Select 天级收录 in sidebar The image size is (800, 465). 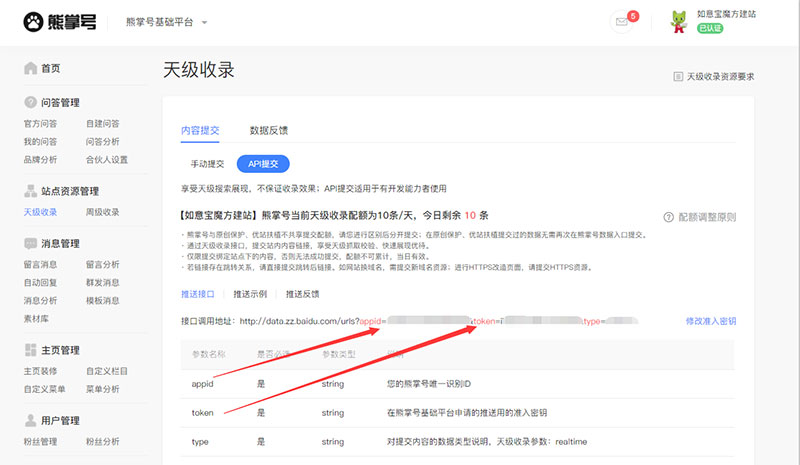pyautogui.click(x=40, y=212)
